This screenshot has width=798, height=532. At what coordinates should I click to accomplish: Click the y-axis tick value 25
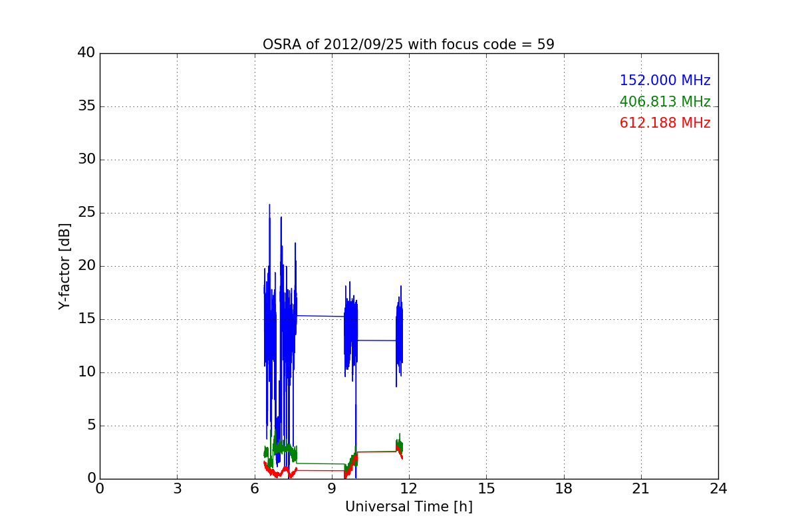(x=86, y=213)
